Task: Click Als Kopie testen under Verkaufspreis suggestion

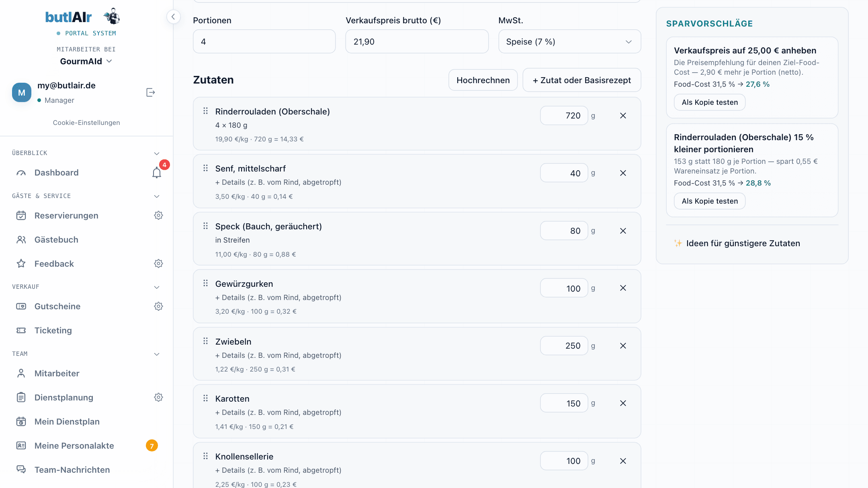Action: coord(710,102)
